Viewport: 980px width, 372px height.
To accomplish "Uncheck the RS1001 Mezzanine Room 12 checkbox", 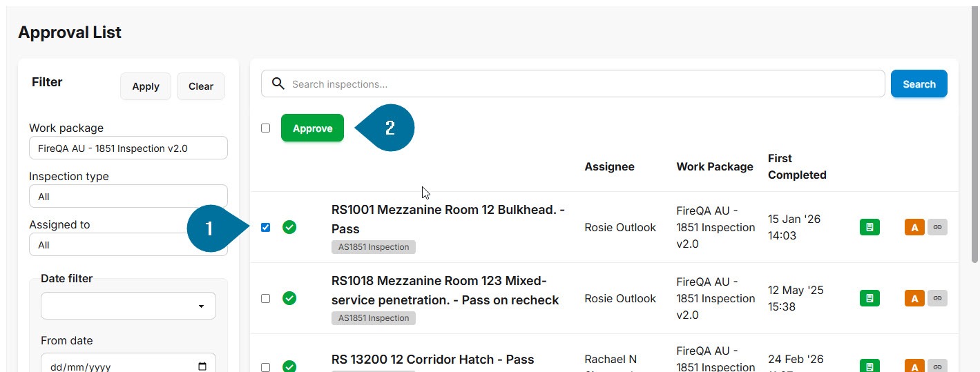I will pos(266,227).
